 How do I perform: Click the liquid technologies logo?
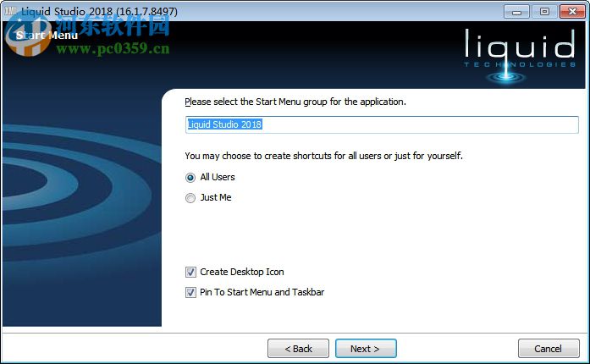click(520, 55)
